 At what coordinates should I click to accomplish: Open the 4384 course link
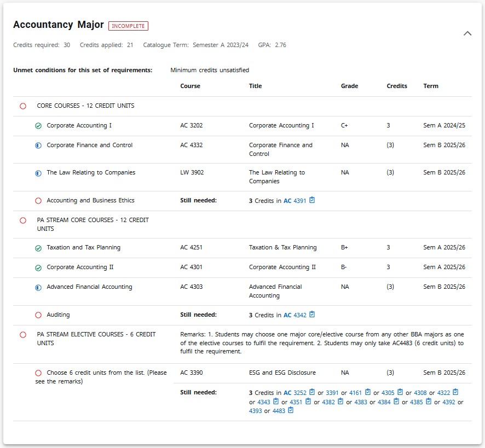pyautogui.click(x=384, y=402)
